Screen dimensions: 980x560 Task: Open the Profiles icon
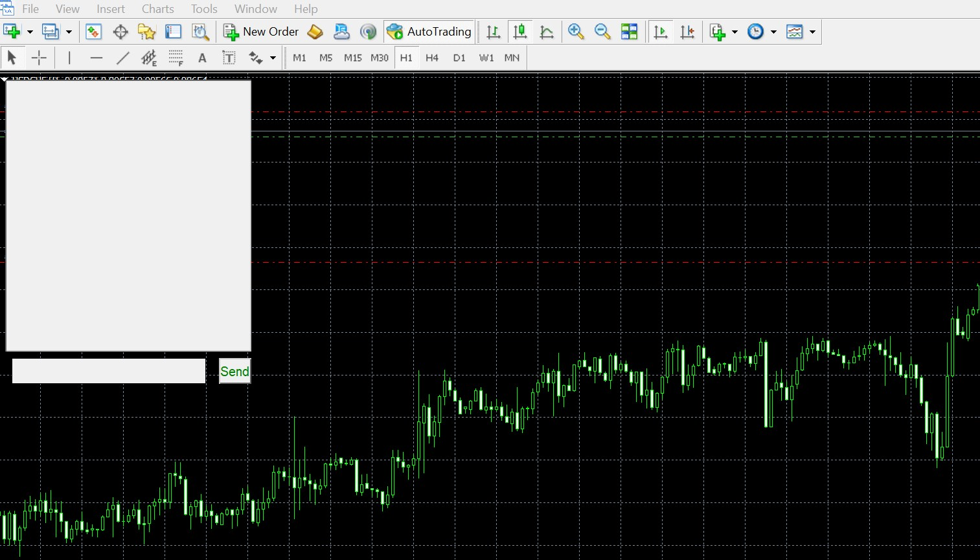point(51,32)
